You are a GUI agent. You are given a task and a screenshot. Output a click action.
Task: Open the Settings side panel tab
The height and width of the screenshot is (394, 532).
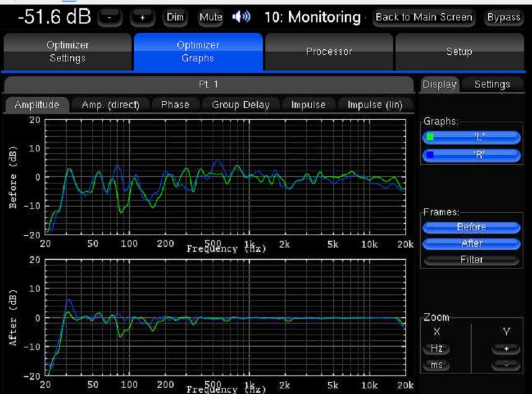(x=492, y=84)
